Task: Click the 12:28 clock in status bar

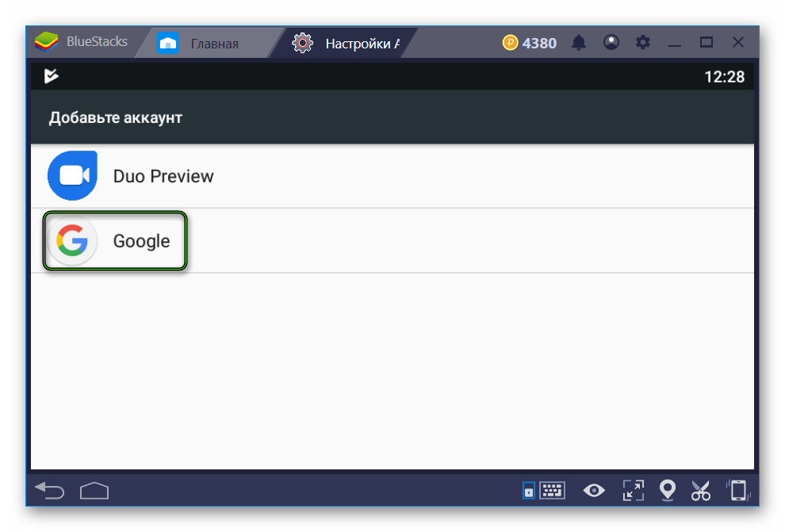Action: coord(724,77)
